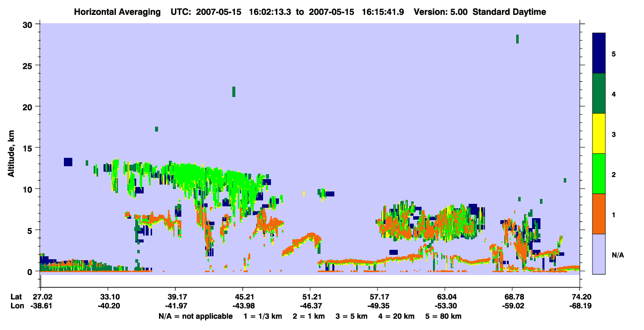Click the green marker near 22 km altitude
The image size is (644, 330).
234,92
